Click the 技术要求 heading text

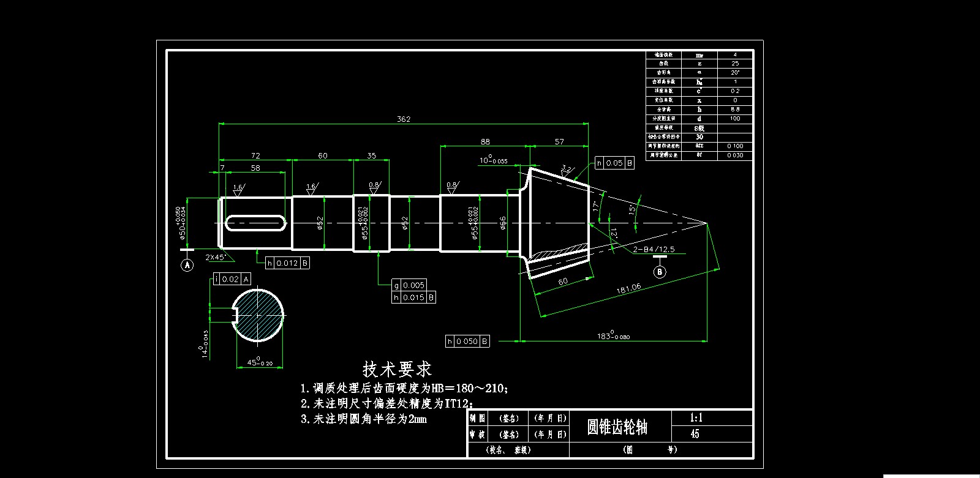click(398, 369)
